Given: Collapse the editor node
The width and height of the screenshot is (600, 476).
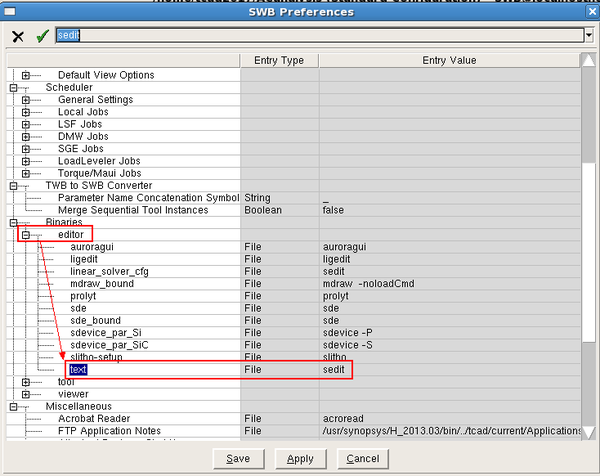Looking at the screenshot, I should pos(26,235).
